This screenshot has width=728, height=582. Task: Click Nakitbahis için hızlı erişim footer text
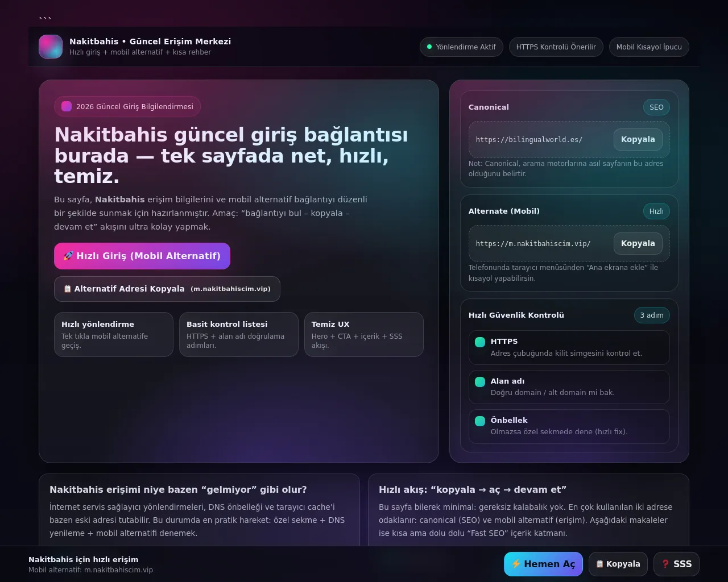tap(84, 559)
